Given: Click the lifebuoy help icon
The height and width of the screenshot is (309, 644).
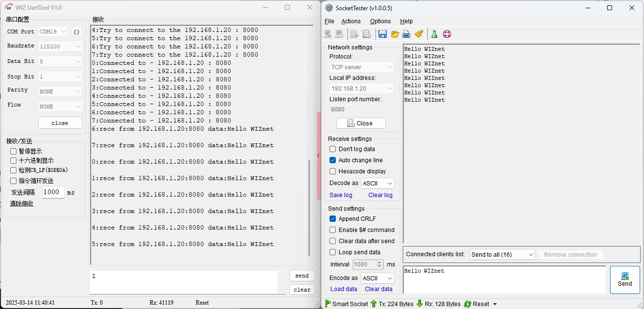Looking at the screenshot, I should point(447,34).
